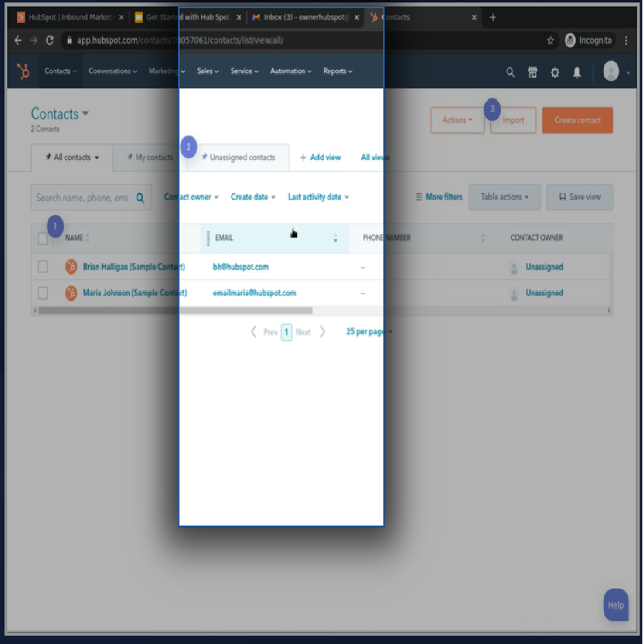
Task: Open the Contacts nav menu
Action: click(60, 71)
